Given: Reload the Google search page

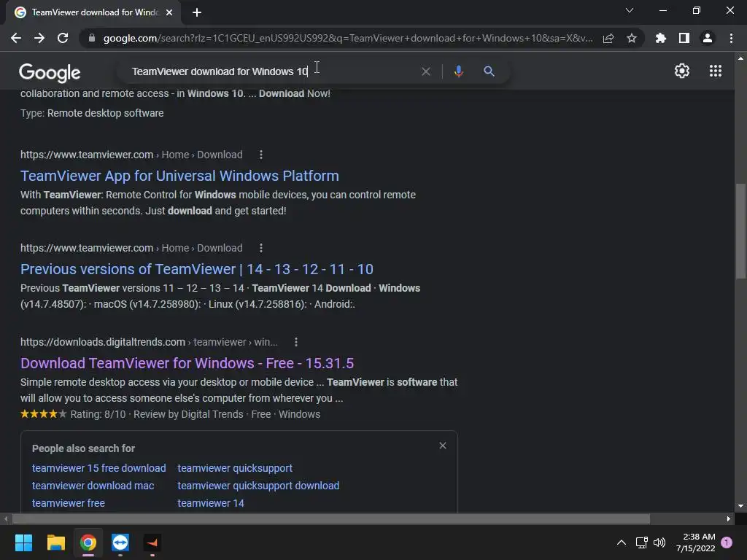Looking at the screenshot, I should tap(63, 38).
